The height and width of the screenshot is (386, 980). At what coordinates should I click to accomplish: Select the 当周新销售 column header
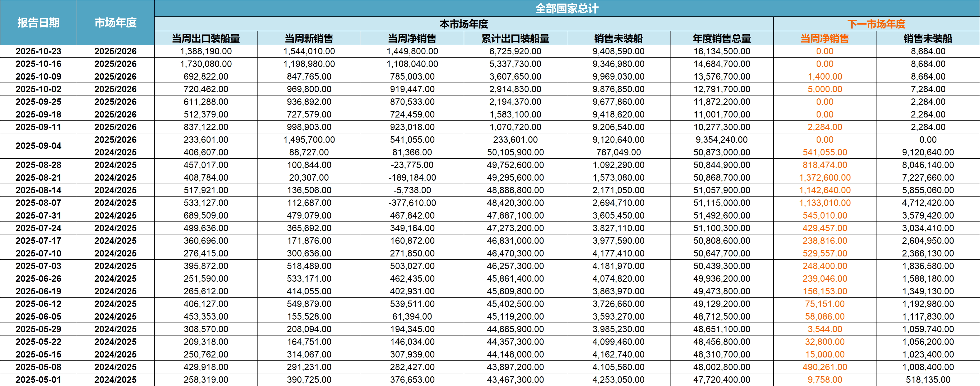(309, 38)
